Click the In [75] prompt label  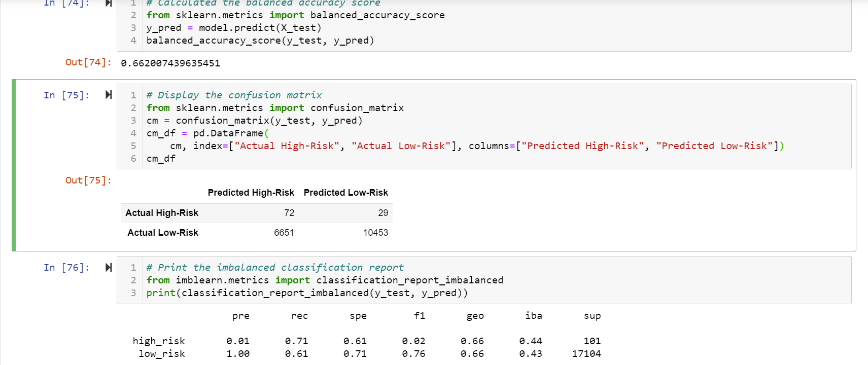[66, 95]
